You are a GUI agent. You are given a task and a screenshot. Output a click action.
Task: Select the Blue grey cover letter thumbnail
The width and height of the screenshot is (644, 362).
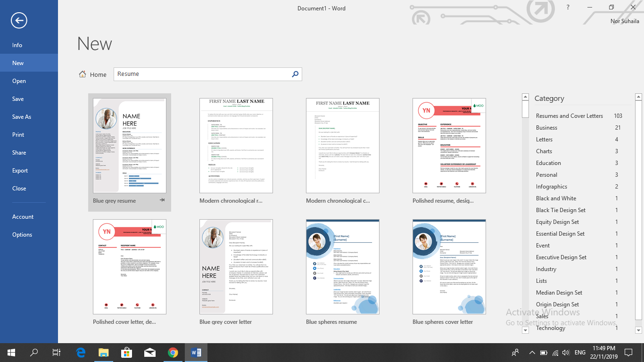point(236,267)
